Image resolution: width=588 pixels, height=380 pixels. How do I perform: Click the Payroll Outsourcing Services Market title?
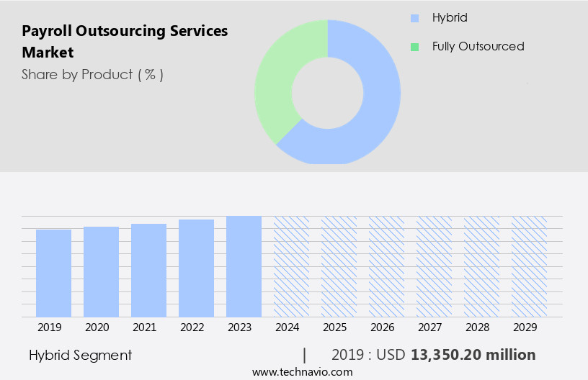point(125,41)
